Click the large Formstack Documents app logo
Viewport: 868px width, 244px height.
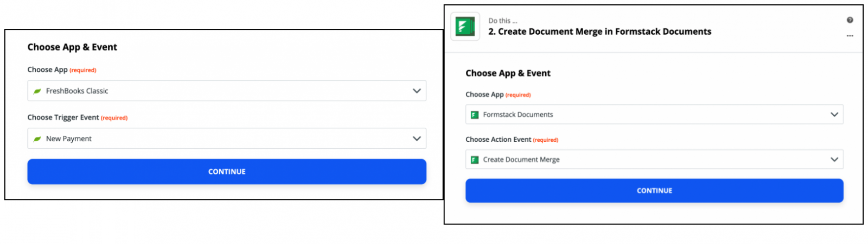click(465, 27)
